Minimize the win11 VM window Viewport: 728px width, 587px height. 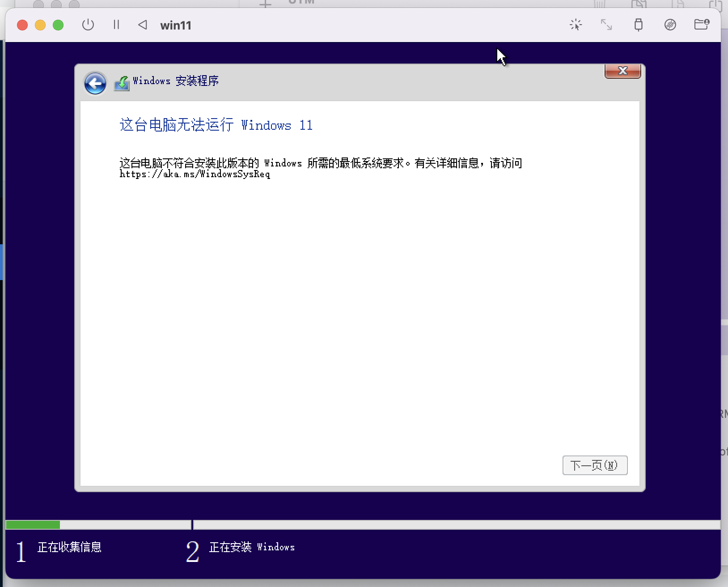coord(40,25)
